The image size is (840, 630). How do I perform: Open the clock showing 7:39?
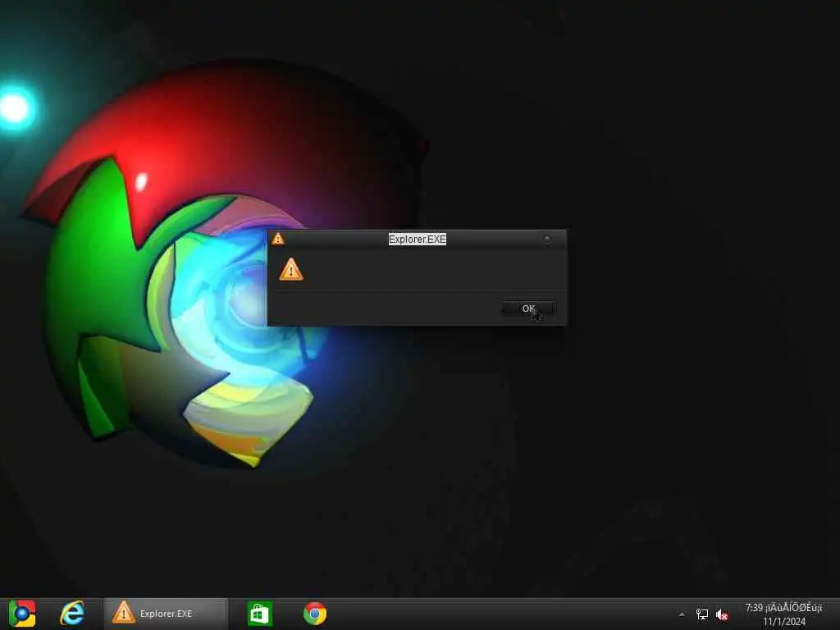point(783,608)
